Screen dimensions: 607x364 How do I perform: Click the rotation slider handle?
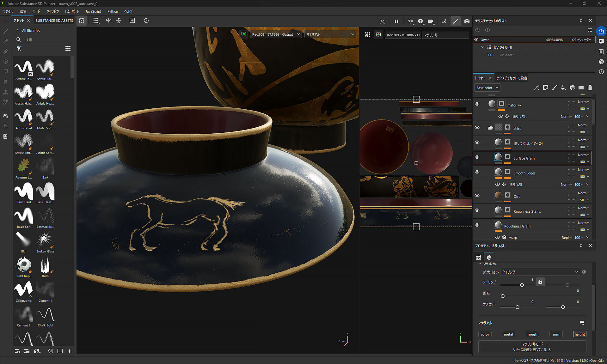click(502, 296)
